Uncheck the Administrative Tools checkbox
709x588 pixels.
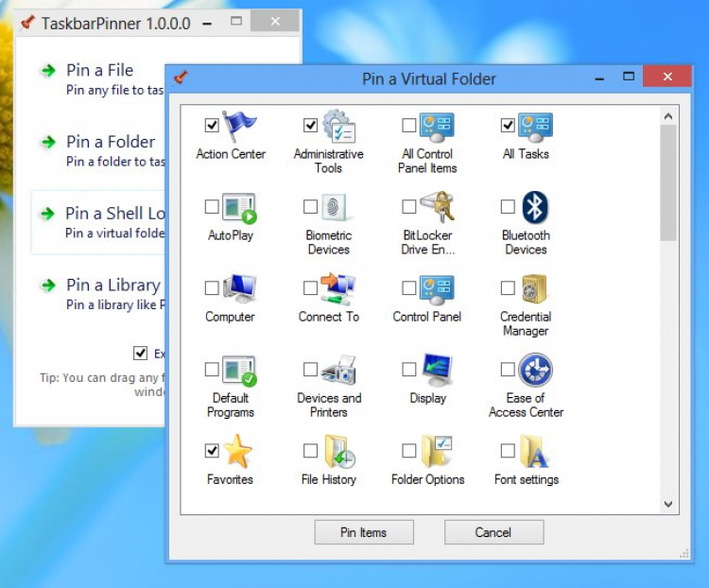coord(310,125)
